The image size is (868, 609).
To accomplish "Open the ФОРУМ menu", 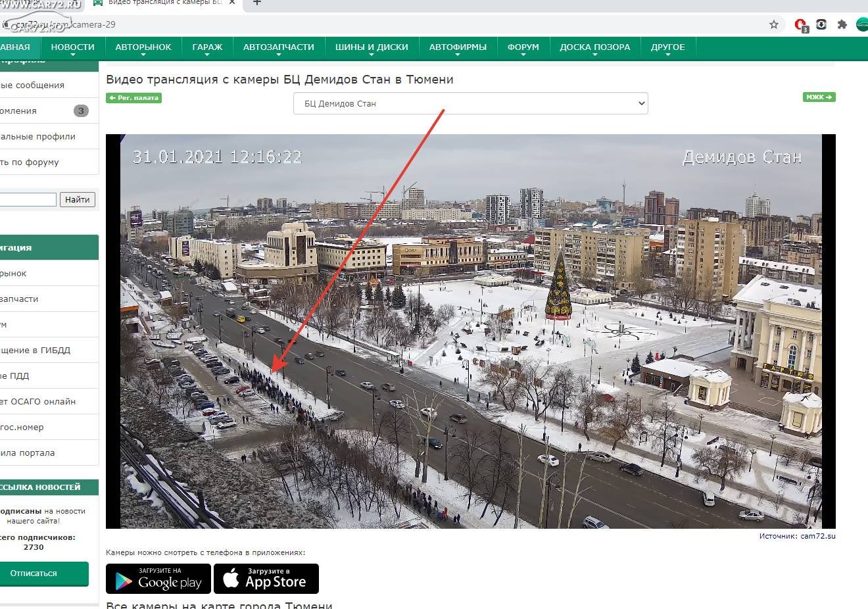I will coord(523,47).
